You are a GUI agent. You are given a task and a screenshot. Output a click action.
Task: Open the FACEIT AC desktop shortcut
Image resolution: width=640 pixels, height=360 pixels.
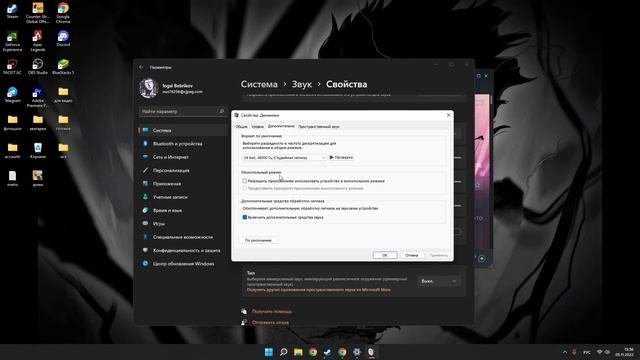(x=12, y=67)
